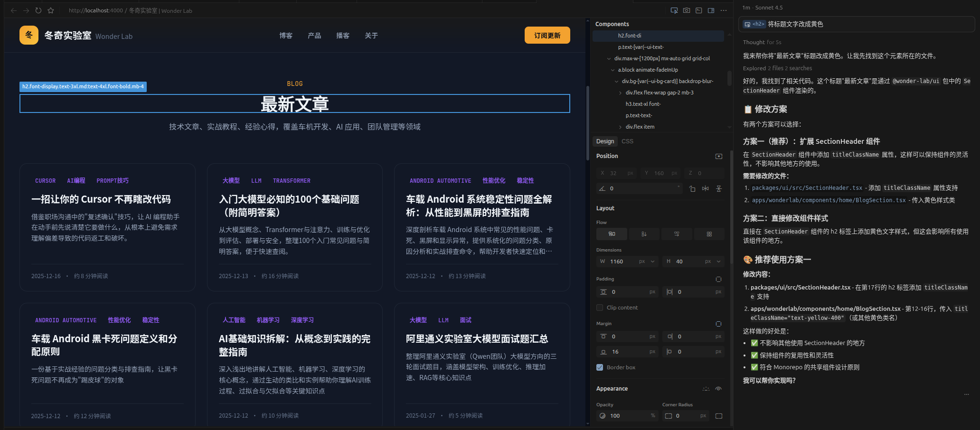Expand the div.flex flex-wrap gap-2 mb-3 node

[x=621, y=93]
